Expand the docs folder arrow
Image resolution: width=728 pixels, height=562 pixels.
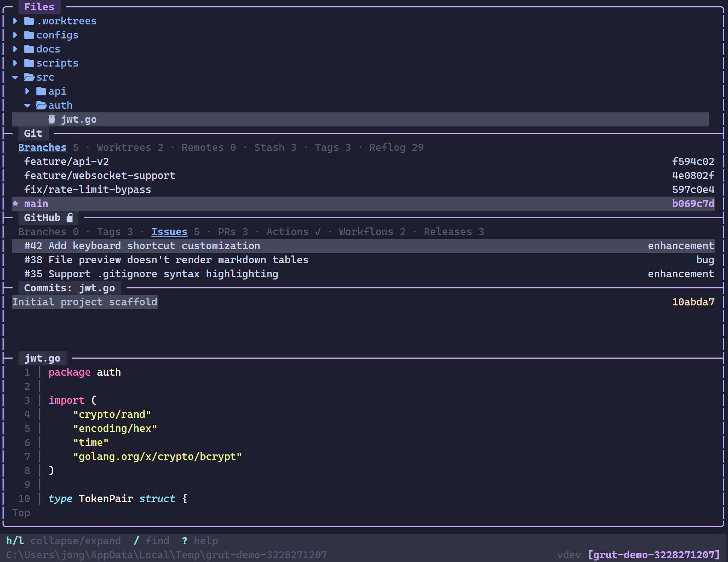click(x=15, y=49)
